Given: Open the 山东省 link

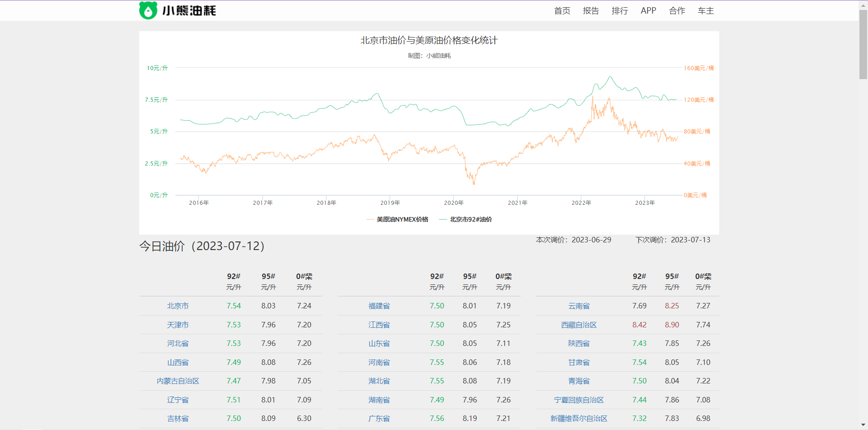Looking at the screenshot, I should [379, 343].
